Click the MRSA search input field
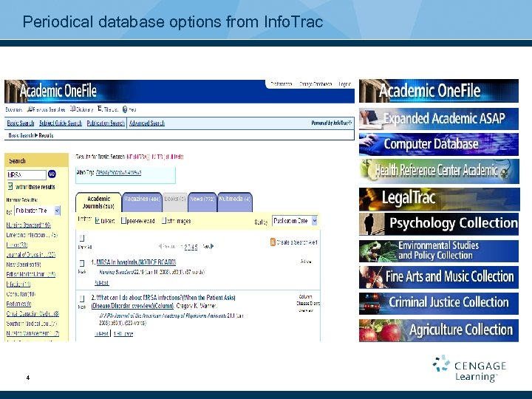This screenshot has height=399, width=532. pyautogui.click(x=26, y=174)
